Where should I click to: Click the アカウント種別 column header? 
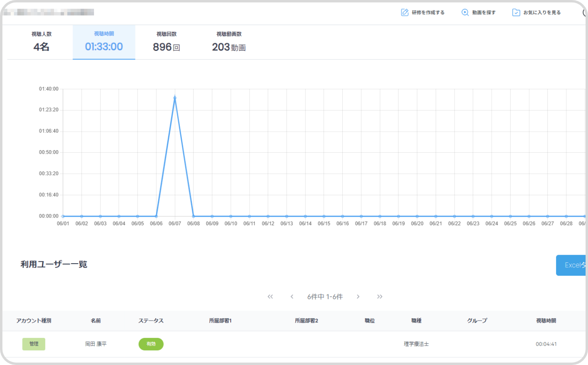34,321
